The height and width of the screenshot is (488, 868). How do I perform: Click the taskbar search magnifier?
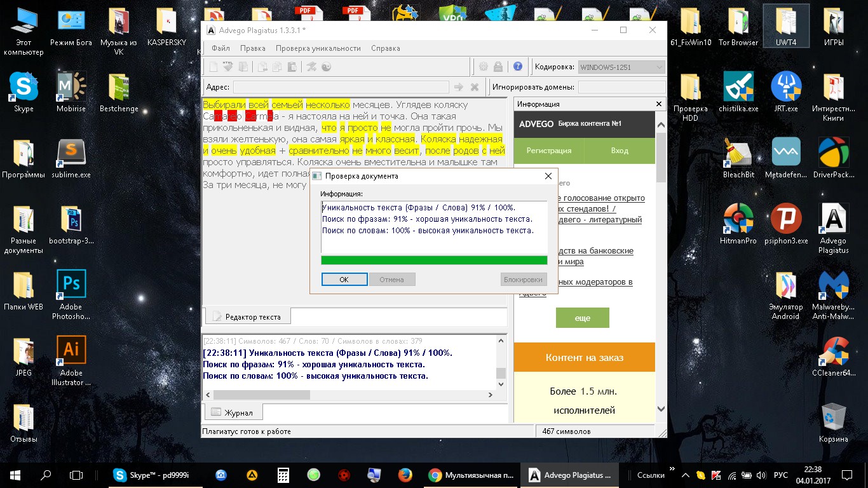tap(46, 475)
